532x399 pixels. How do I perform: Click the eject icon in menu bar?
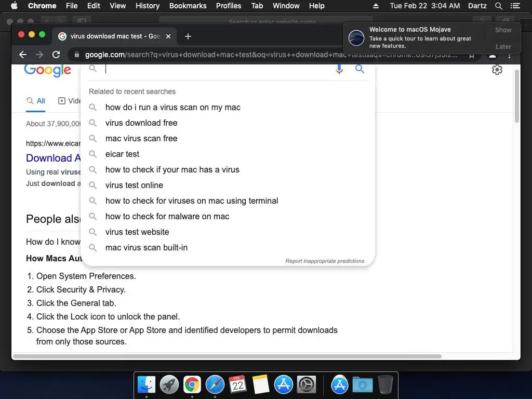click(x=376, y=6)
